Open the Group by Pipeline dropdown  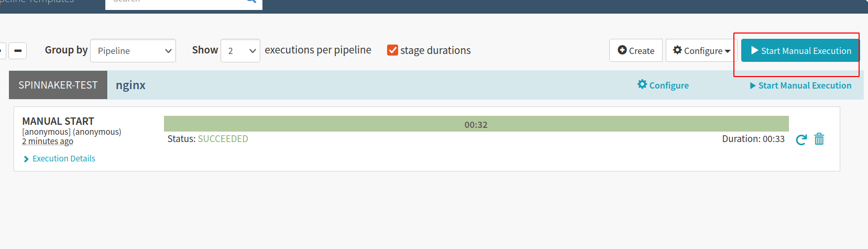point(133,51)
